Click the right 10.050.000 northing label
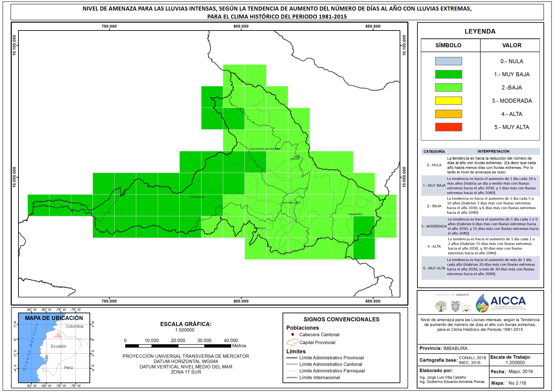The height and width of the screenshot is (392, 554). click(404, 177)
